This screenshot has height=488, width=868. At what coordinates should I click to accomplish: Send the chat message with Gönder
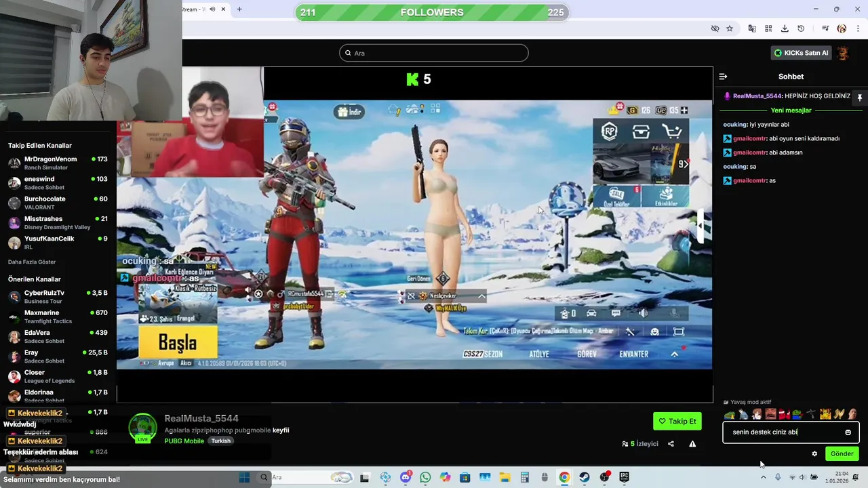[x=842, y=453]
